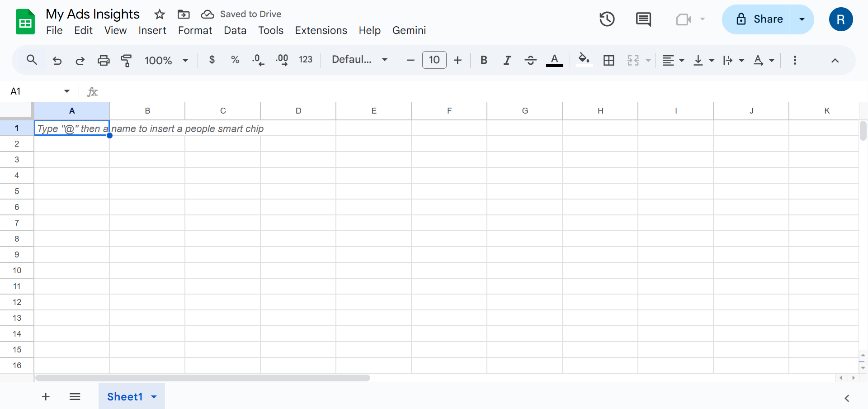Open version history
Screen dimensions: 868x409
(x=607, y=19)
